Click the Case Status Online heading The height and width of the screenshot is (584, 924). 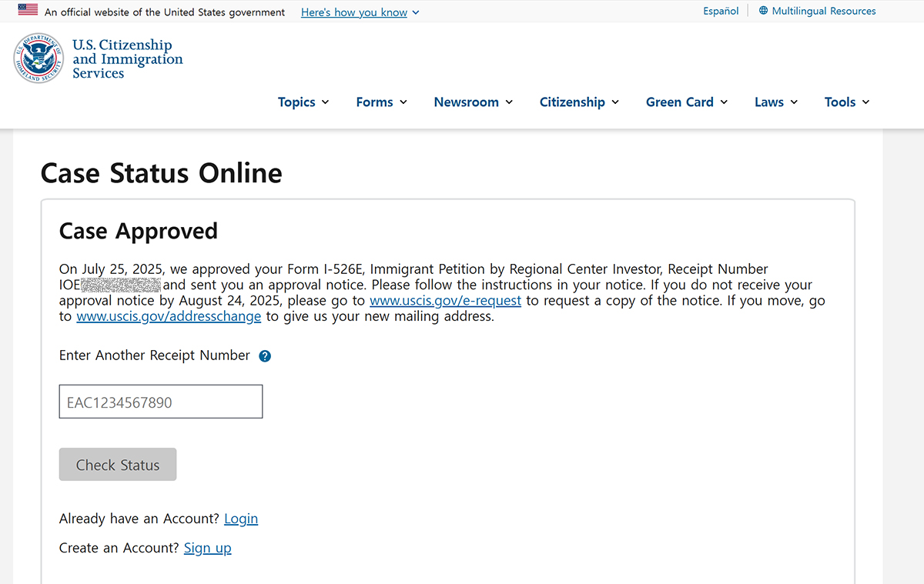[x=162, y=173]
